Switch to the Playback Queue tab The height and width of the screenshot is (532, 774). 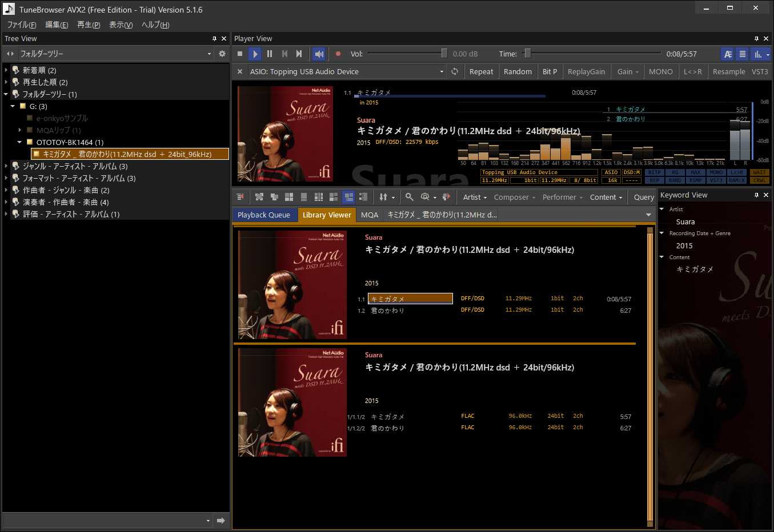pyautogui.click(x=264, y=215)
